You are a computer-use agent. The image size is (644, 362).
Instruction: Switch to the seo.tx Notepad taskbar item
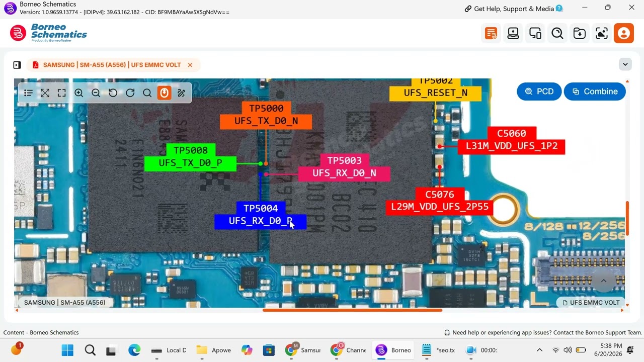438,350
